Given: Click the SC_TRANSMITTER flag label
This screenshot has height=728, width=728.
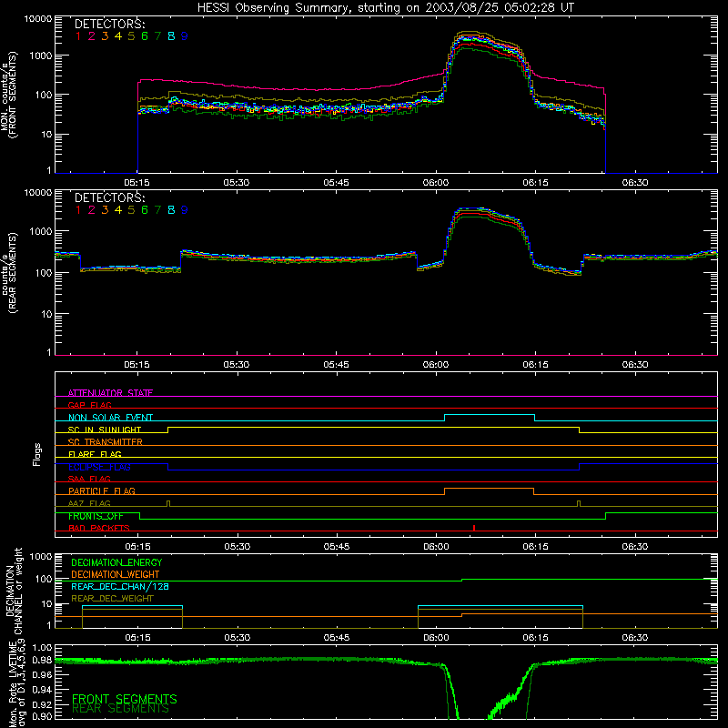Looking at the screenshot, I should click(x=106, y=442).
